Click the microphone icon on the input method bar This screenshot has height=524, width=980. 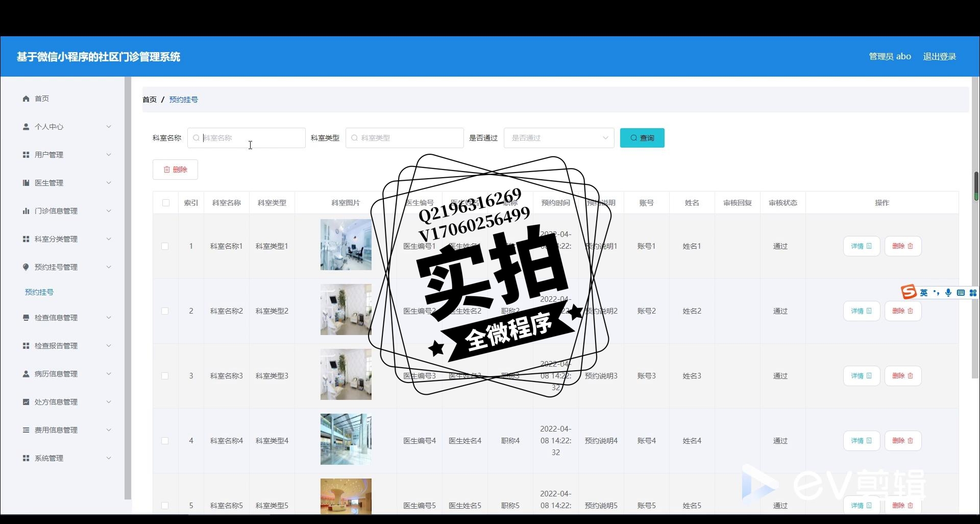948,293
